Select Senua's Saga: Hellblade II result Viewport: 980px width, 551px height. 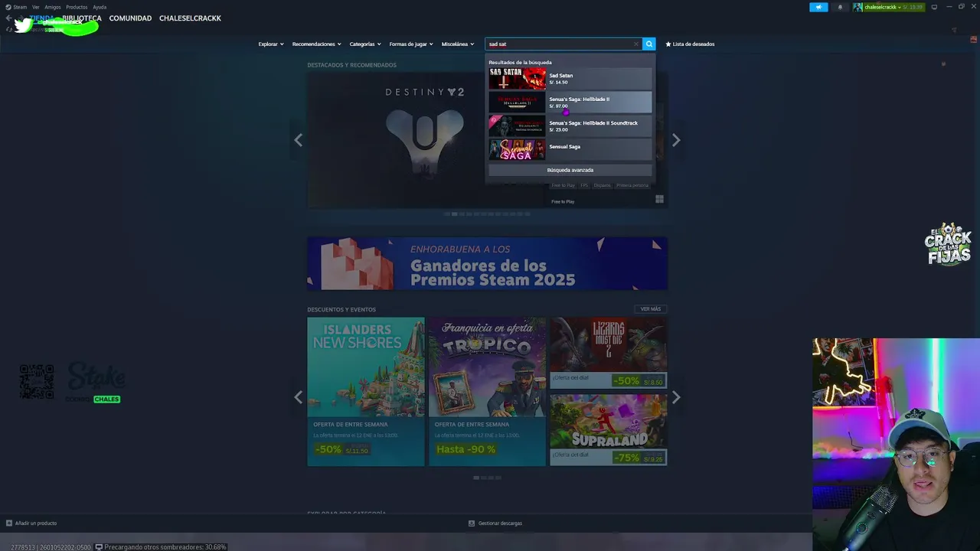570,102
